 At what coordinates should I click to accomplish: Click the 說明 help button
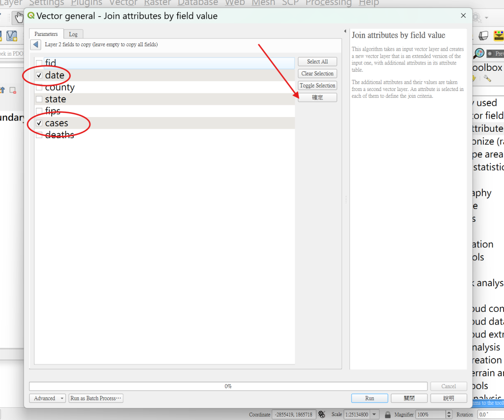point(448,398)
